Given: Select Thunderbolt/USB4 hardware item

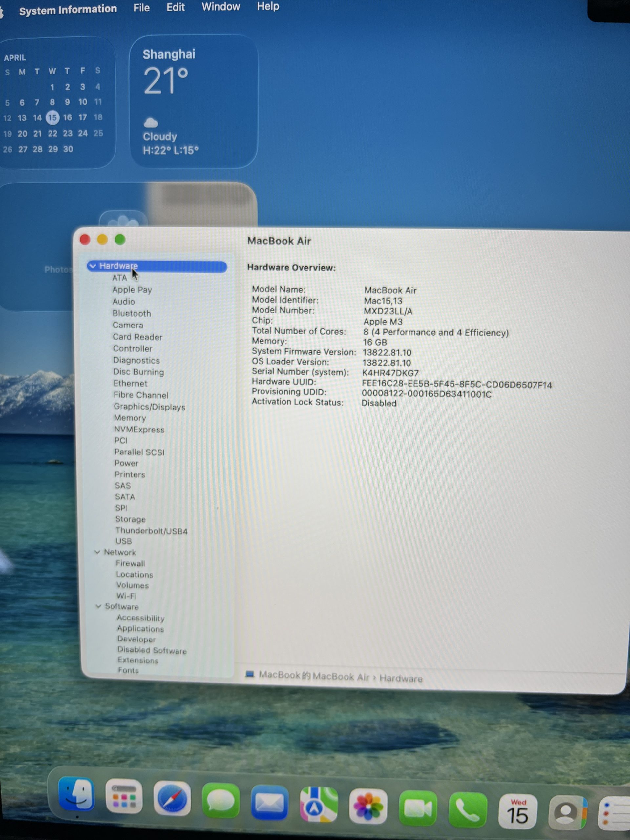Looking at the screenshot, I should pyautogui.click(x=151, y=531).
